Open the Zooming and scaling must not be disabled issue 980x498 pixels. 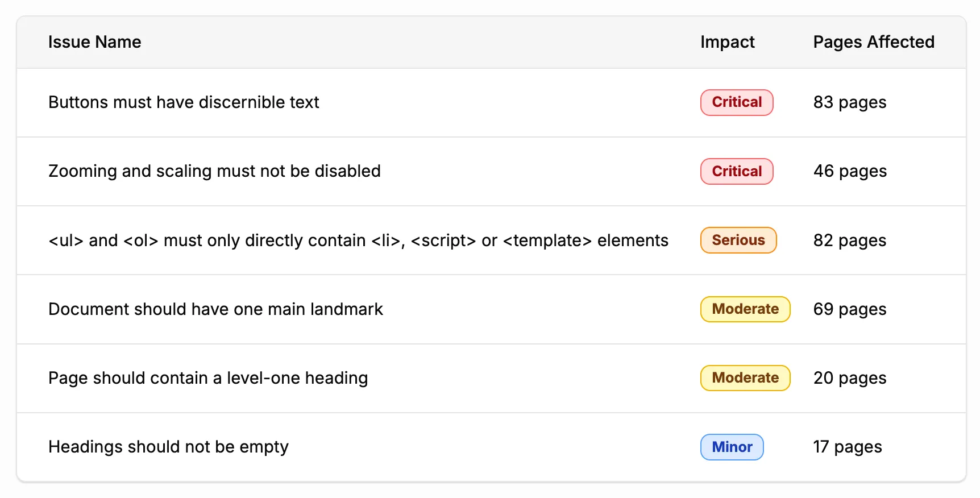click(x=214, y=171)
